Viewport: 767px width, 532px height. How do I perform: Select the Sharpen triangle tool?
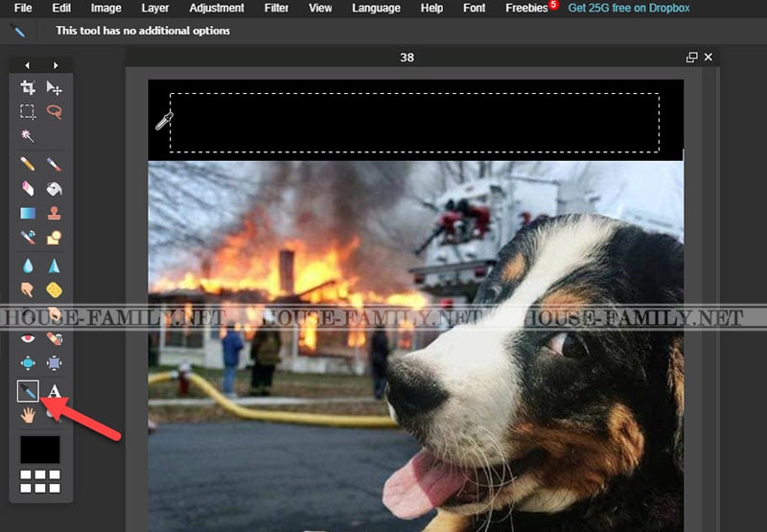coord(54,266)
